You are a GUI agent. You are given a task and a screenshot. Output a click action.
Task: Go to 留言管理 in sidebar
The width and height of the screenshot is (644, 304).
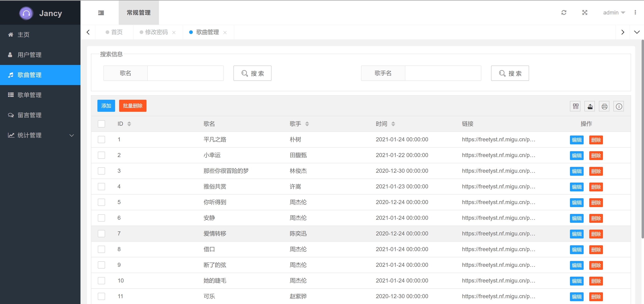[40, 115]
